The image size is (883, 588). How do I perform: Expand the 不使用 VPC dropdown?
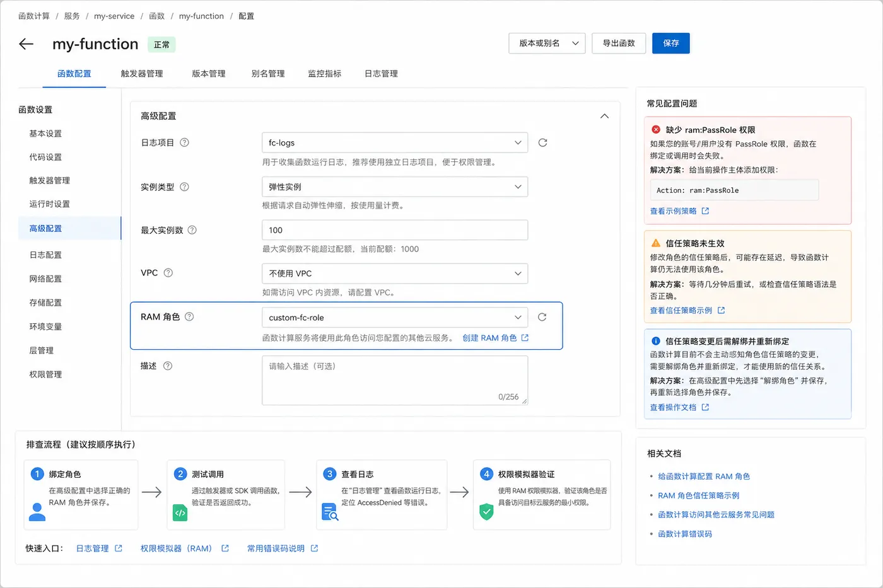395,274
